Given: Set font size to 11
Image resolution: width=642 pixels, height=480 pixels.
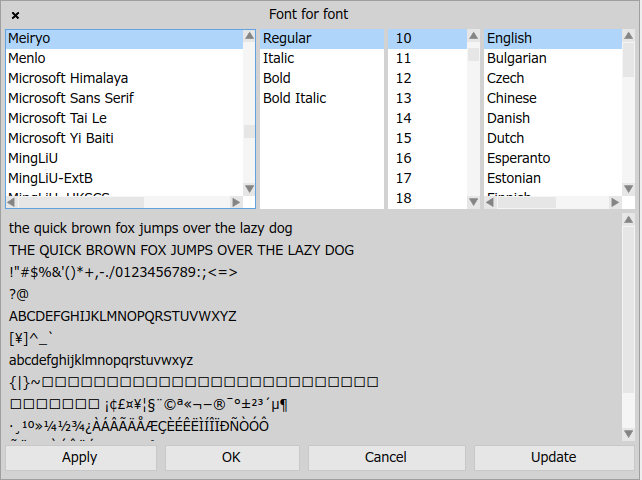Looking at the screenshot, I should point(427,58).
